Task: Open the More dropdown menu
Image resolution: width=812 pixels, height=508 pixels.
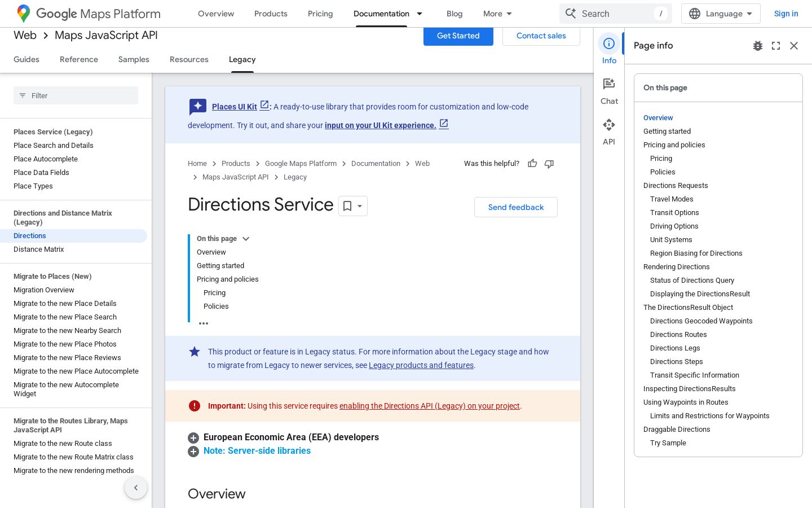Action: point(498,14)
